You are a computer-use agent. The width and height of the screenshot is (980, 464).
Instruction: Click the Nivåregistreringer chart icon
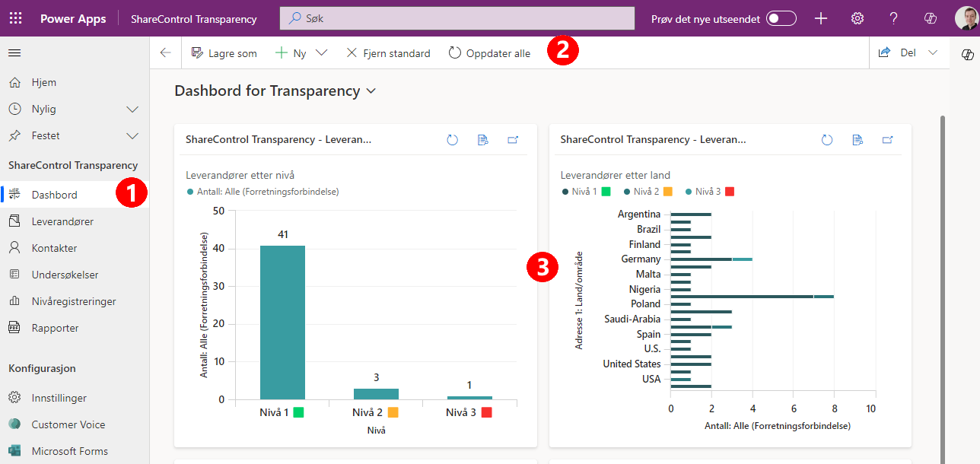click(14, 301)
